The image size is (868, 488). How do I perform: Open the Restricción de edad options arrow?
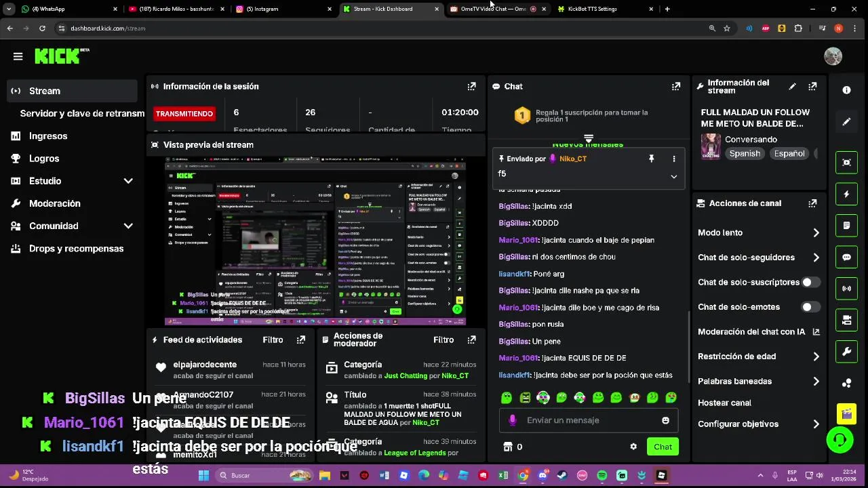(x=816, y=357)
